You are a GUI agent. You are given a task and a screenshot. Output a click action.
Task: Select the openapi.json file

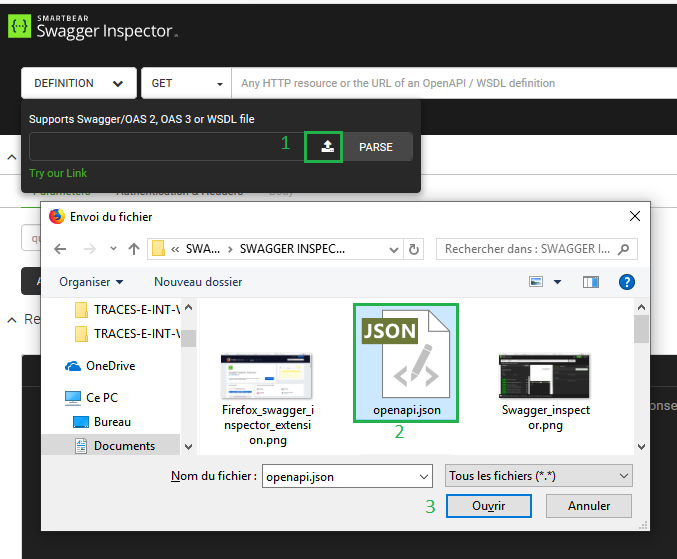(x=405, y=363)
